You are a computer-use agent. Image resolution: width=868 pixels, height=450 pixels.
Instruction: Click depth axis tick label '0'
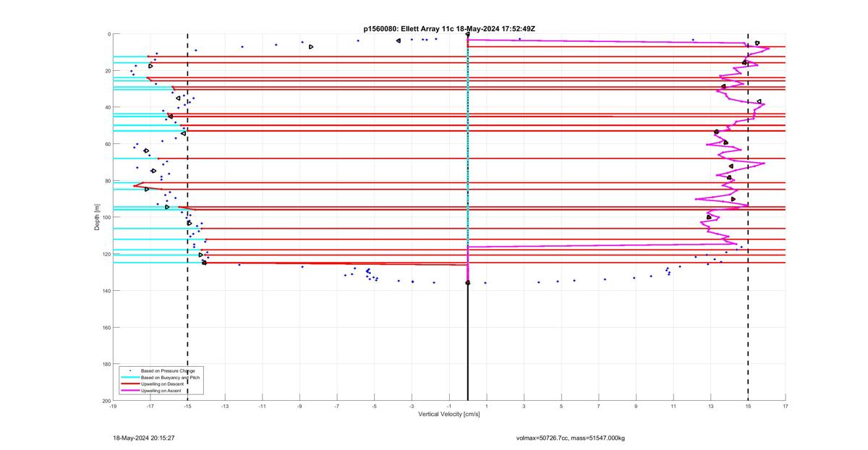[x=109, y=34]
